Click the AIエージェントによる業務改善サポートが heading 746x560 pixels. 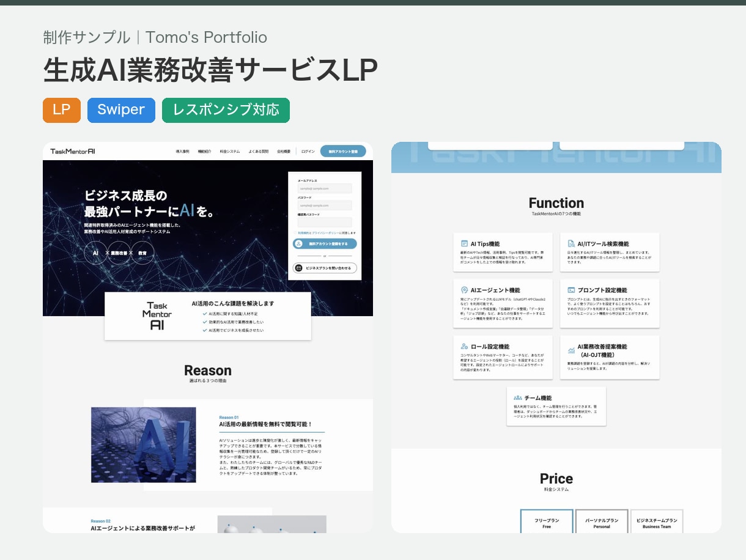coord(142,528)
